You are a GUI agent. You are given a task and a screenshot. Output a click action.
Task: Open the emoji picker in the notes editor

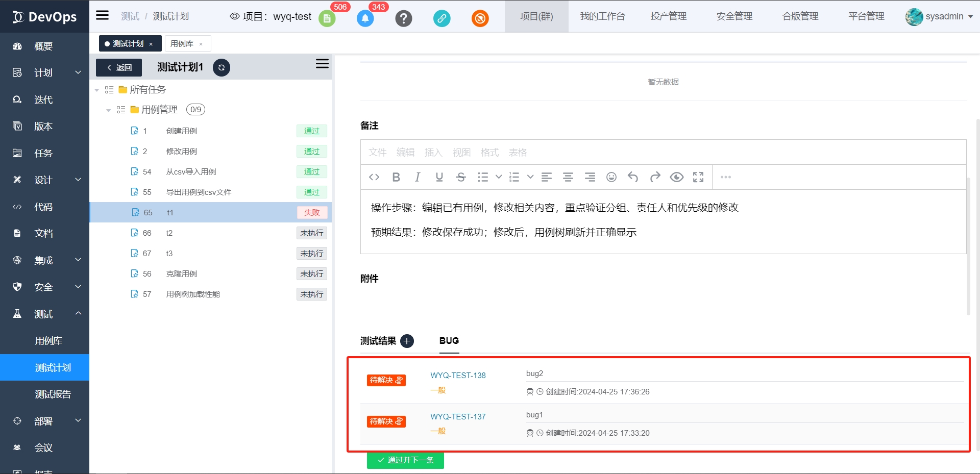coord(611,177)
